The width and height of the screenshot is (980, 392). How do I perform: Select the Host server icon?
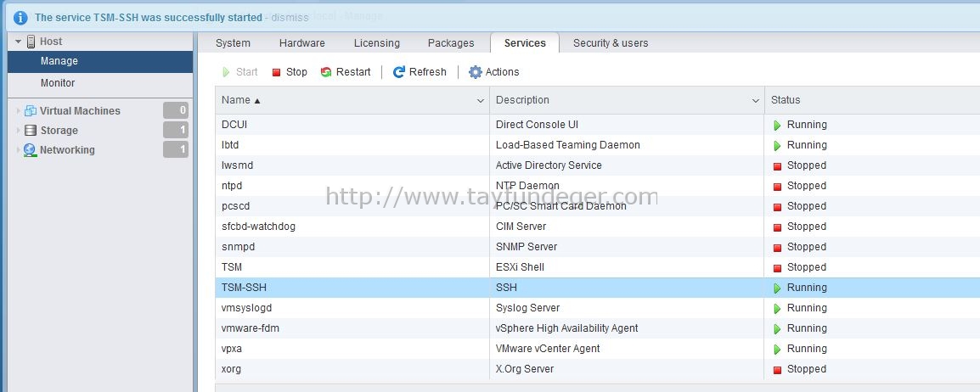pos(31,42)
